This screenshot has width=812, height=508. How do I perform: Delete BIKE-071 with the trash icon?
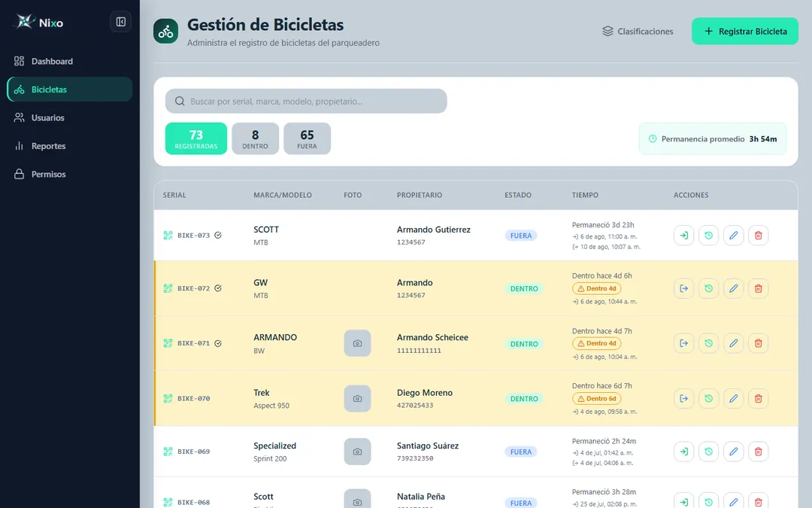coord(758,343)
